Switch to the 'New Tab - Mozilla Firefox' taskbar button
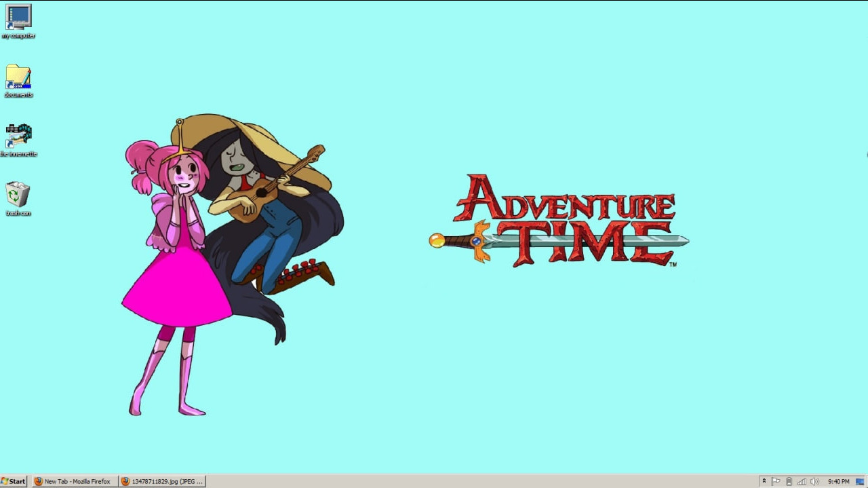 74,481
